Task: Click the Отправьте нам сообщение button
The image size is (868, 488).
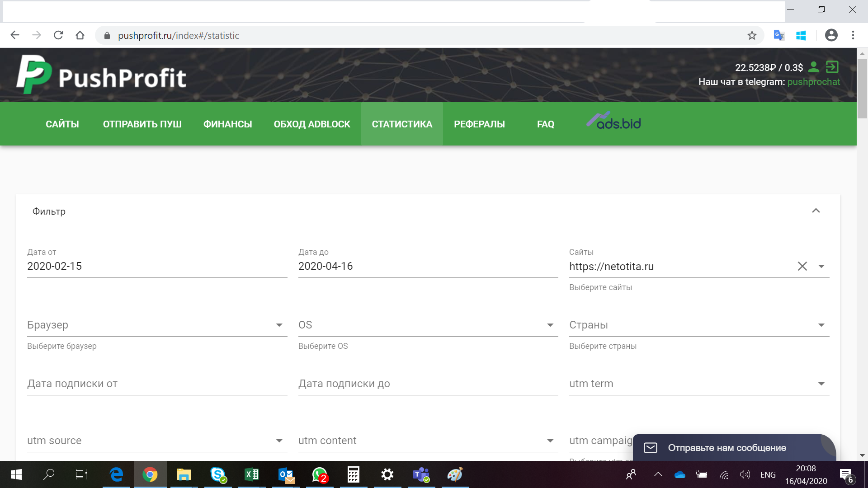Action: tap(727, 448)
